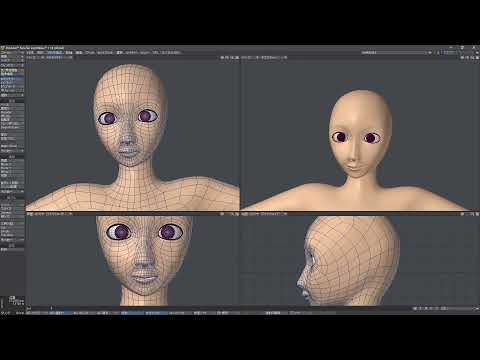This screenshot has height=360, width=480.
Task: Click the smooth shaded head in top-right viewport
Action: [x=360, y=133]
